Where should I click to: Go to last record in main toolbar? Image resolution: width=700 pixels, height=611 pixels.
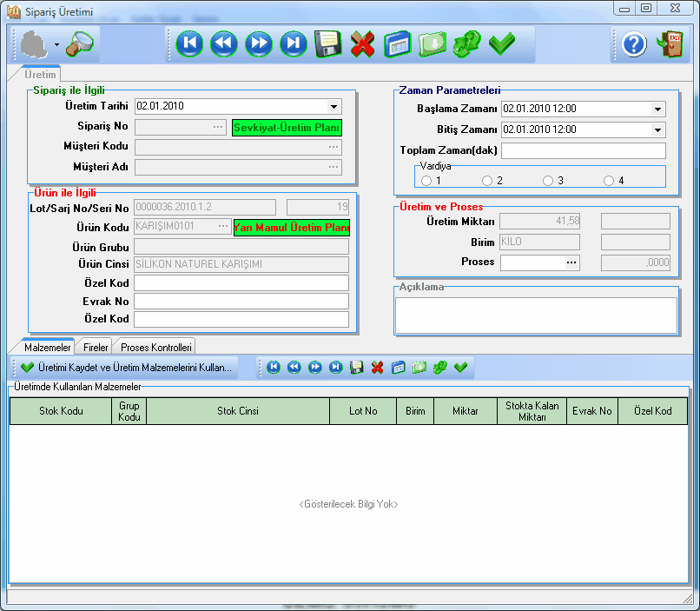click(x=294, y=43)
